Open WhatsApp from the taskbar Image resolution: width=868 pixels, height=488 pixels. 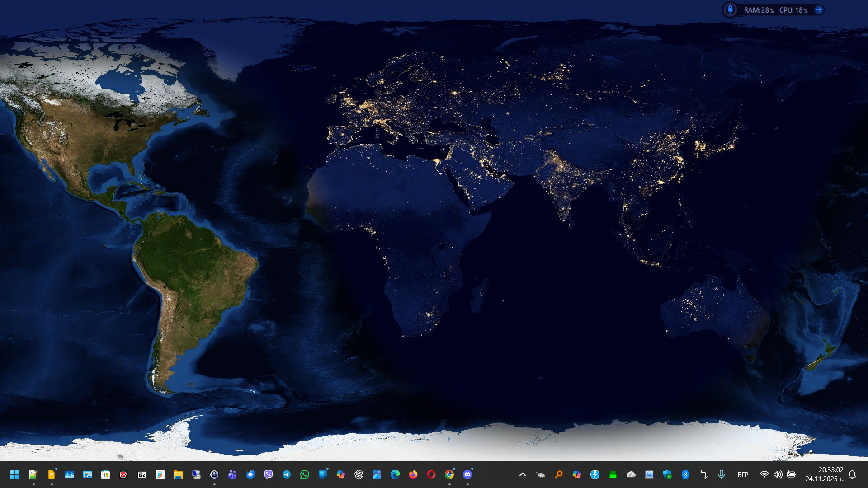[x=305, y=474]
